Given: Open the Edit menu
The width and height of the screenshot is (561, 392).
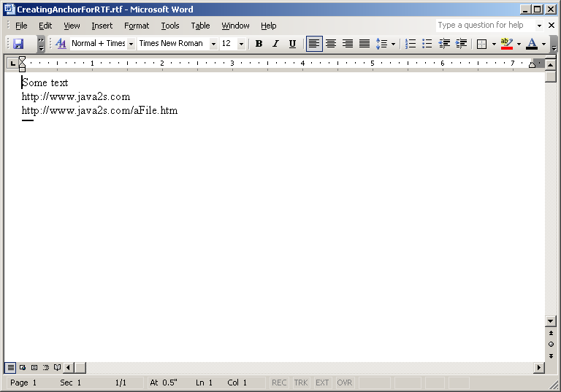Looking at the screenshot, I should [x=45, y=26].
